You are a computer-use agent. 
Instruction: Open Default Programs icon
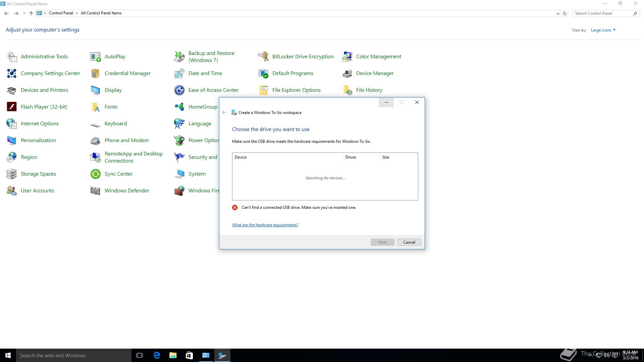point(263,73)
